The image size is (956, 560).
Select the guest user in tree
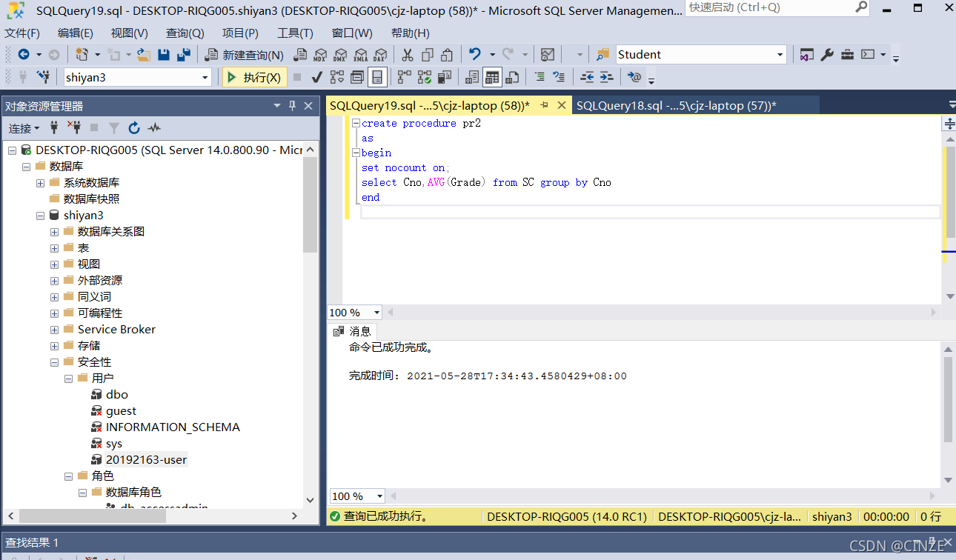pyautogui.click(x=121, y=411)
